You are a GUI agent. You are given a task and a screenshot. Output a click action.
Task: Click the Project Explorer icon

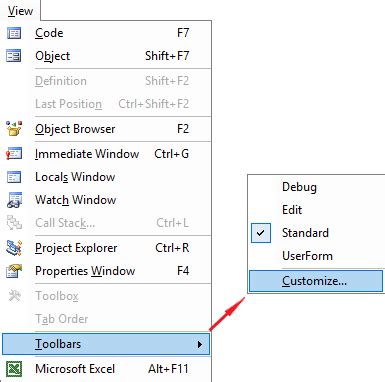[x=14, y=248]
